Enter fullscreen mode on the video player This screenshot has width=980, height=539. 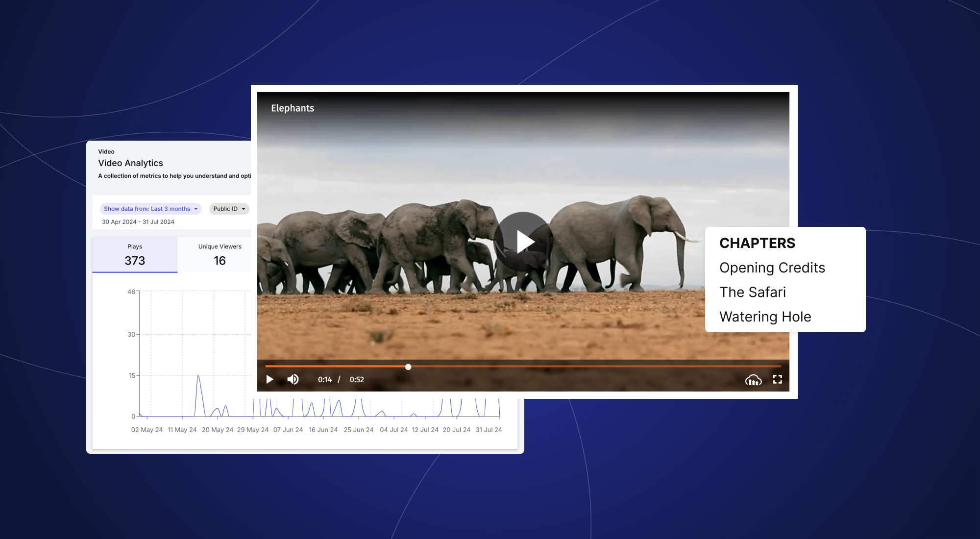[x=778, y=379]
